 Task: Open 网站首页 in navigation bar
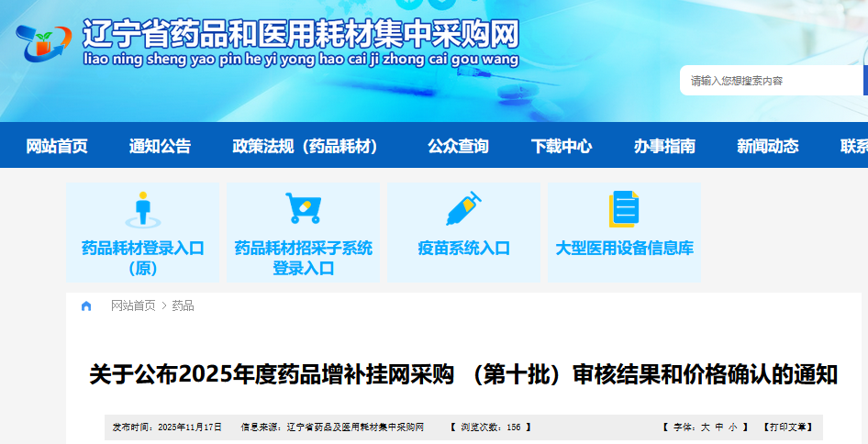tap(57, 146)
